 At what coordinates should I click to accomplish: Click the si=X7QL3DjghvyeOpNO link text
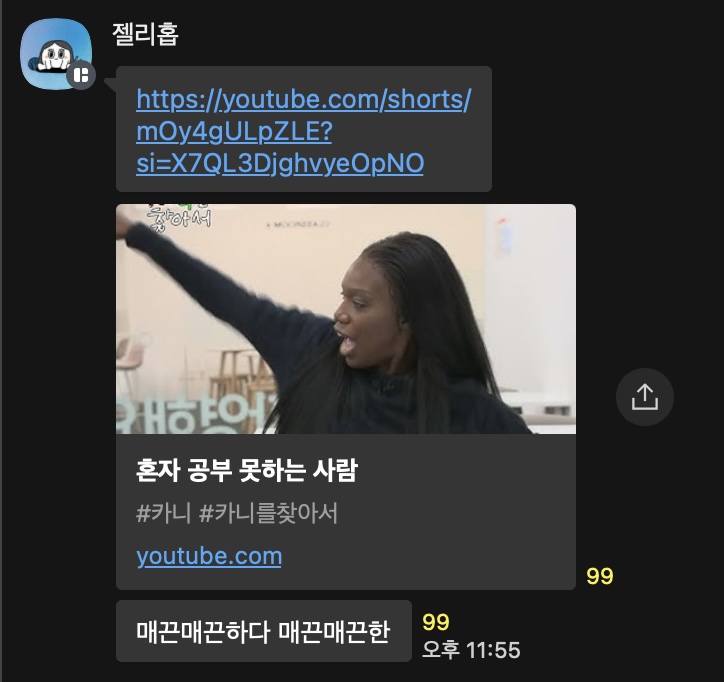pos(280,163)
